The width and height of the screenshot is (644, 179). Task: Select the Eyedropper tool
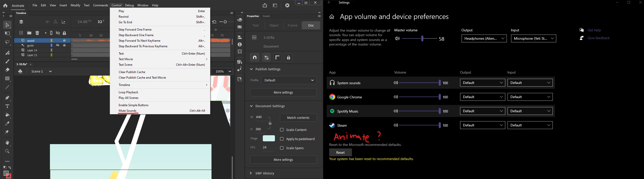pos(7,124)
